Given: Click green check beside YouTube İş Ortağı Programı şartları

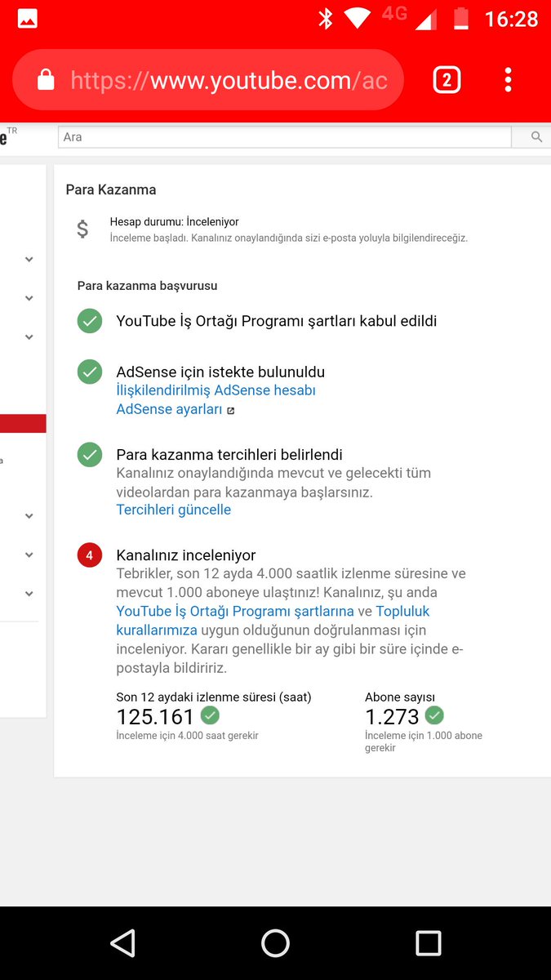Looking at the screenshot, I should click(90, 321).
